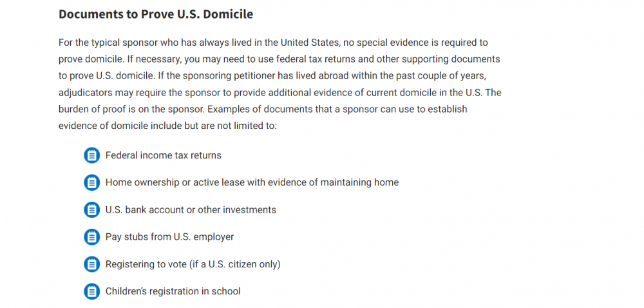Select the 'Pay stubs from U.S. employer' text
The width and height of the screenshot is (644, 308).
pyautogui.click(x=169, y=237)
